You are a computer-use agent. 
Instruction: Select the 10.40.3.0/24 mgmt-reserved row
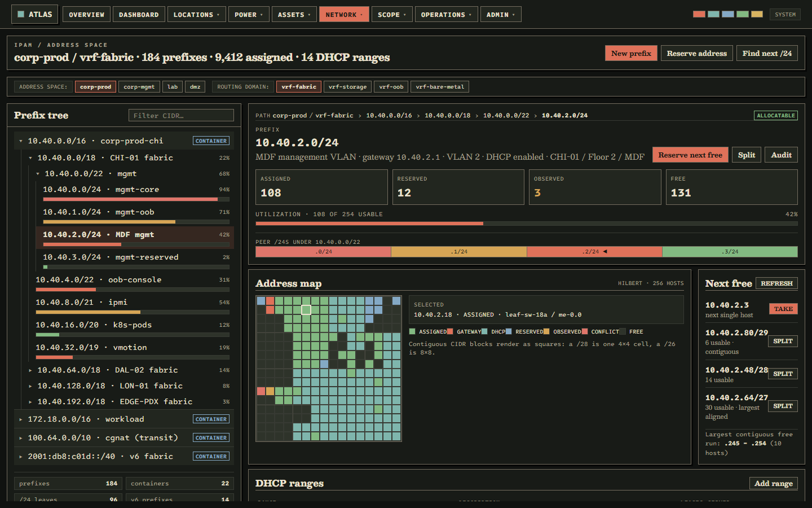(135, 260)
